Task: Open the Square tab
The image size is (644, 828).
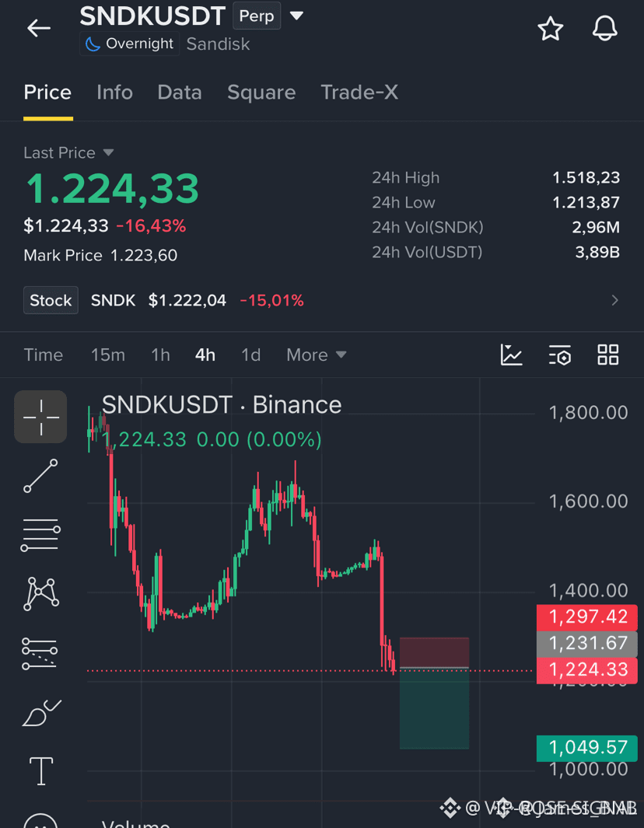Action: point(261,93)
